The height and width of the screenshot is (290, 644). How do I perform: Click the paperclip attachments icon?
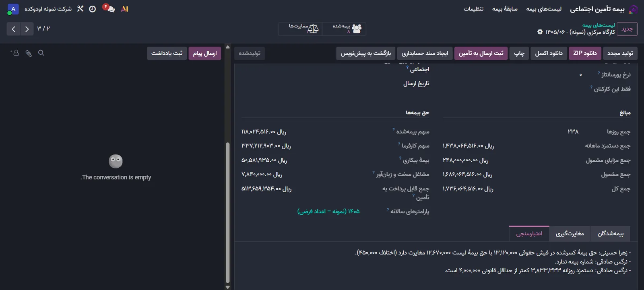click(29, 53)
